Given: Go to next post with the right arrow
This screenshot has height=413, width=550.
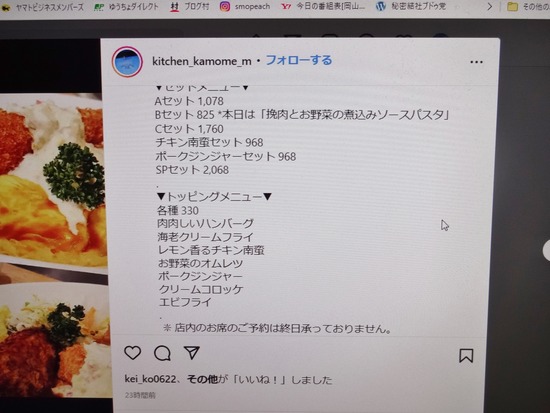Looking at the screenshot, I should pos(546,250).
